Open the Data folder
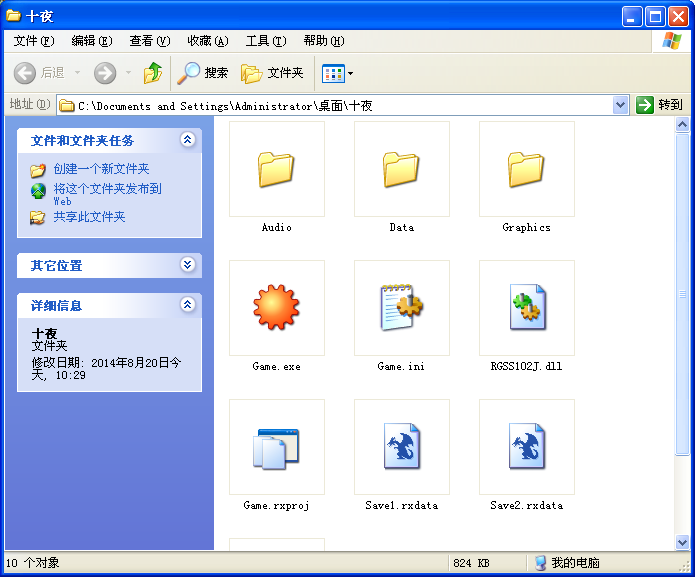This screenshot has height=577, width=695. pos(401,169)
